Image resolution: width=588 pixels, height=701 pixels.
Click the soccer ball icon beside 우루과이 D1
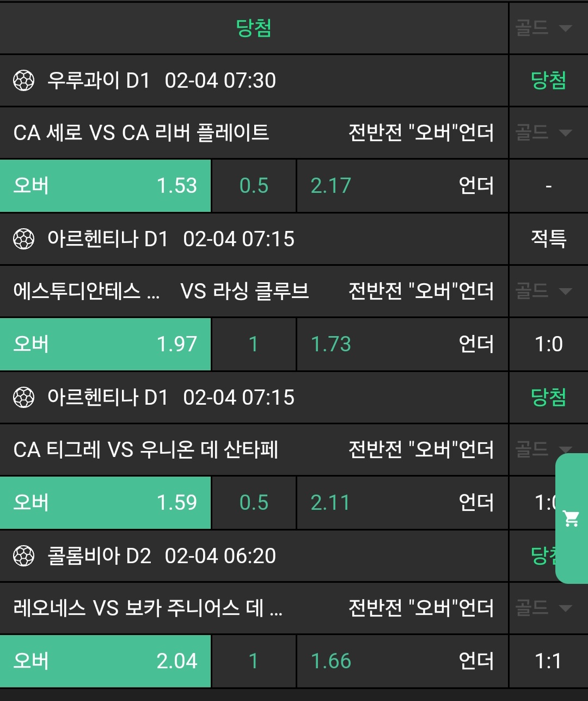(23, 81)
